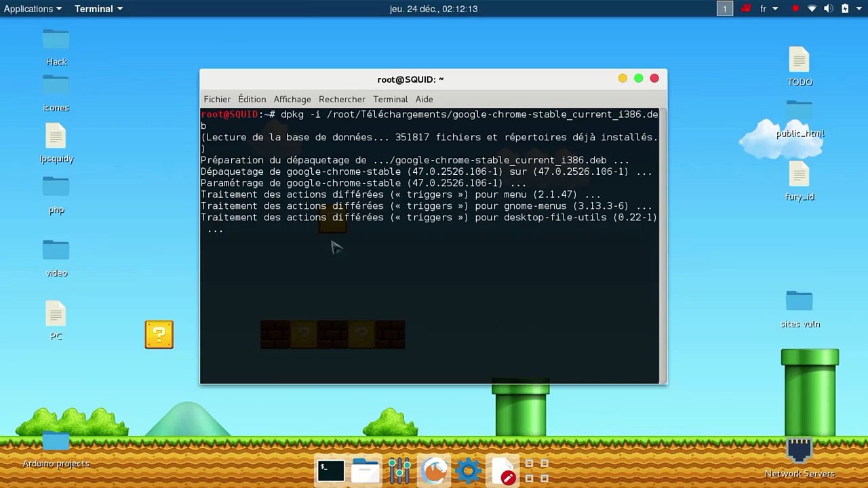Close the root@SQUID terminal window
Screen dimensions: 868x488
(654, 79)
